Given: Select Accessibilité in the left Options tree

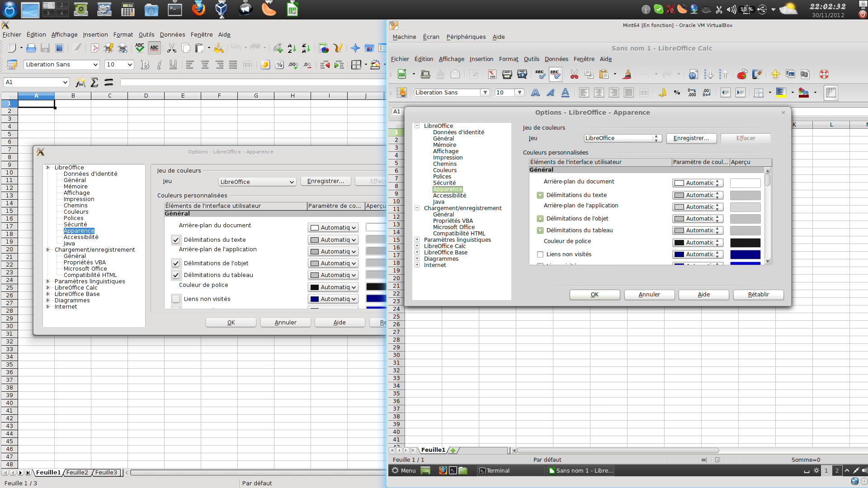Looking at the screenshot, I should tap(81, 237).
